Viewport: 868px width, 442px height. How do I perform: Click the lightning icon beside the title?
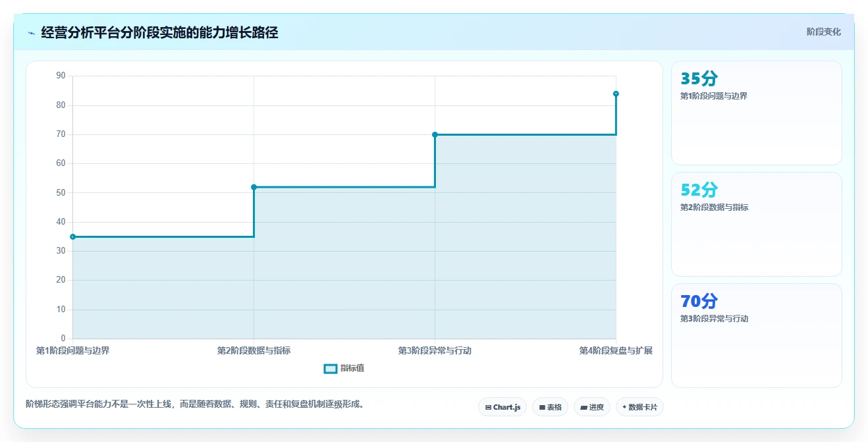pyautogui.click(x=31, y=33)
